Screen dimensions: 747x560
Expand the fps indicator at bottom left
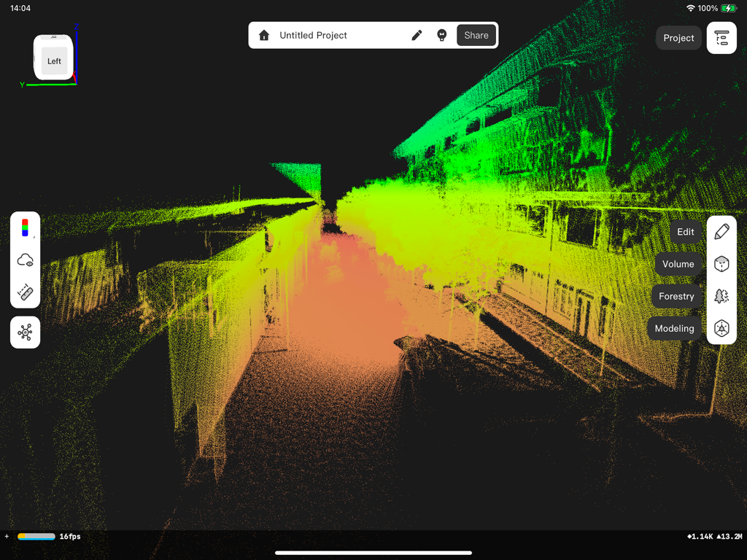[x=69, y=536]
